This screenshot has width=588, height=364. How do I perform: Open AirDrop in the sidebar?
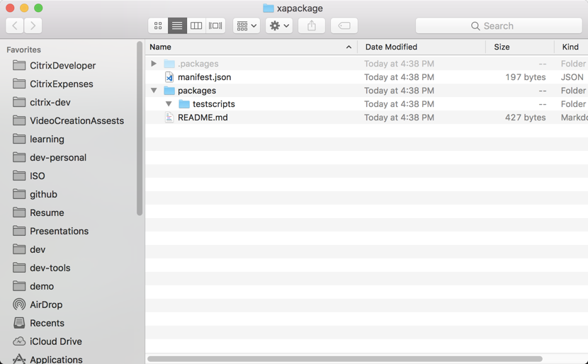(46, 305)
